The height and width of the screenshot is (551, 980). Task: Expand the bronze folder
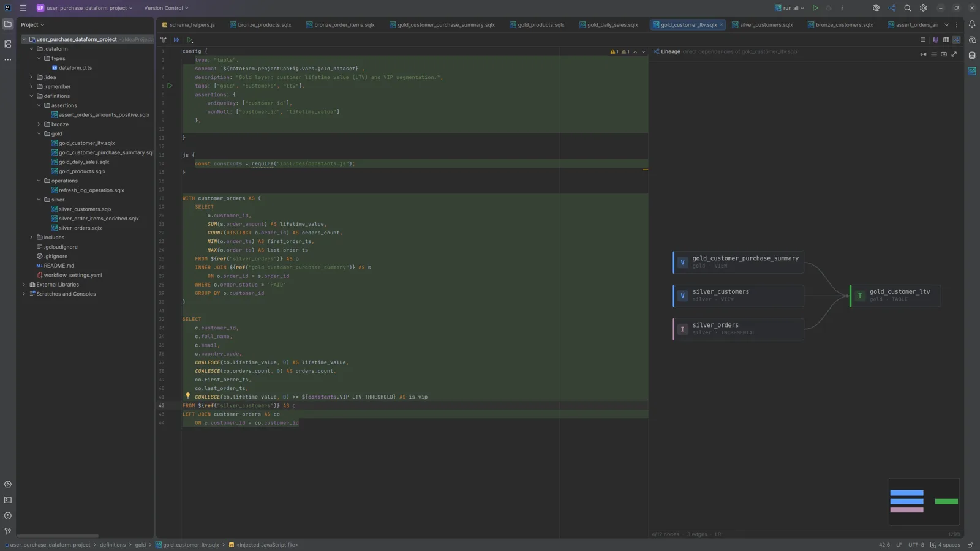(39, 124)
